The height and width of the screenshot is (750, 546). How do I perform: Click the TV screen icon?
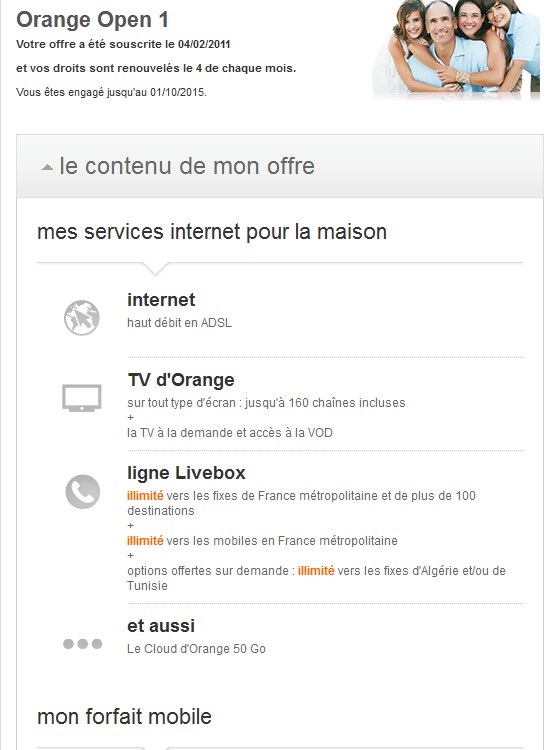pos(82,398)
